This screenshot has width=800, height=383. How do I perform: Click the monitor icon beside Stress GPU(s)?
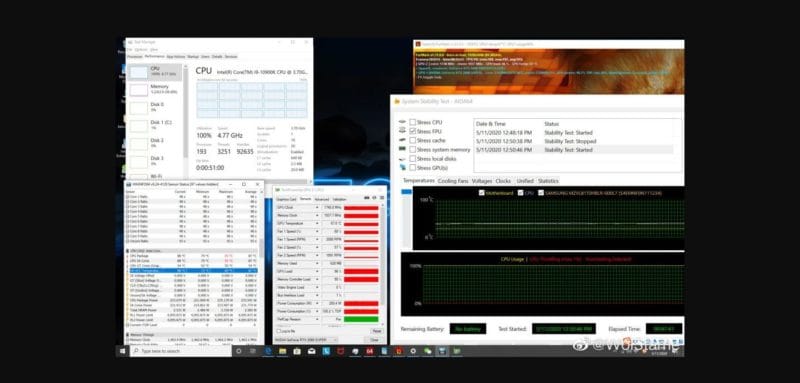pyautogui.click(x=403, y=167)
